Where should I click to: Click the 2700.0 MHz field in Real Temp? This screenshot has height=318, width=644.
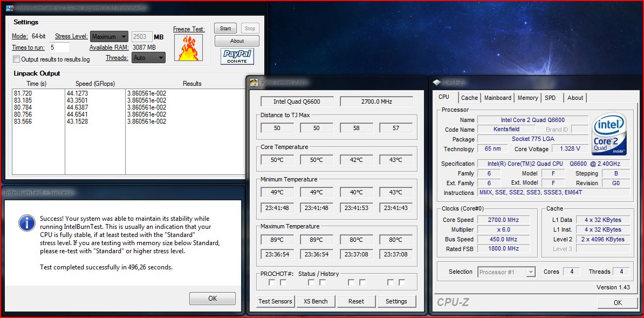click(376, 102)
